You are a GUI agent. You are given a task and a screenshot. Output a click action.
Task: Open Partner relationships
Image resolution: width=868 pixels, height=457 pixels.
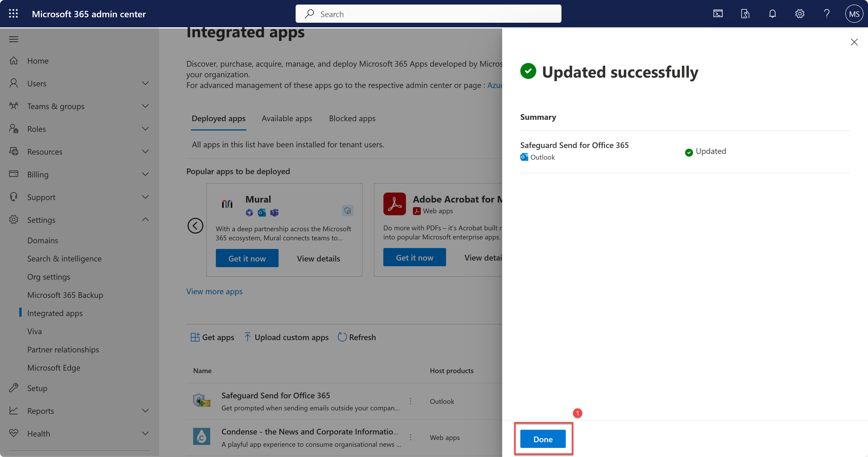coord(63,350)
